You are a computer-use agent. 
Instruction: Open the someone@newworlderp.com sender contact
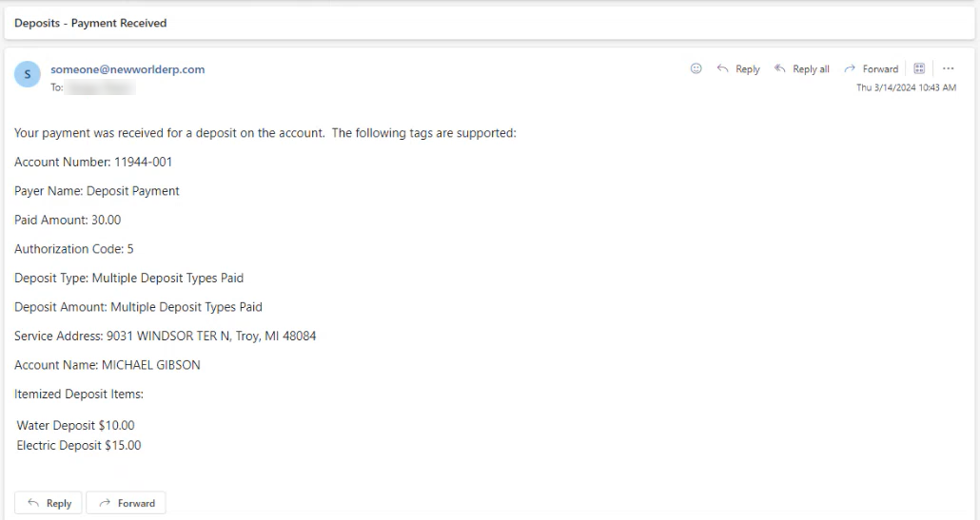[127, 69]
